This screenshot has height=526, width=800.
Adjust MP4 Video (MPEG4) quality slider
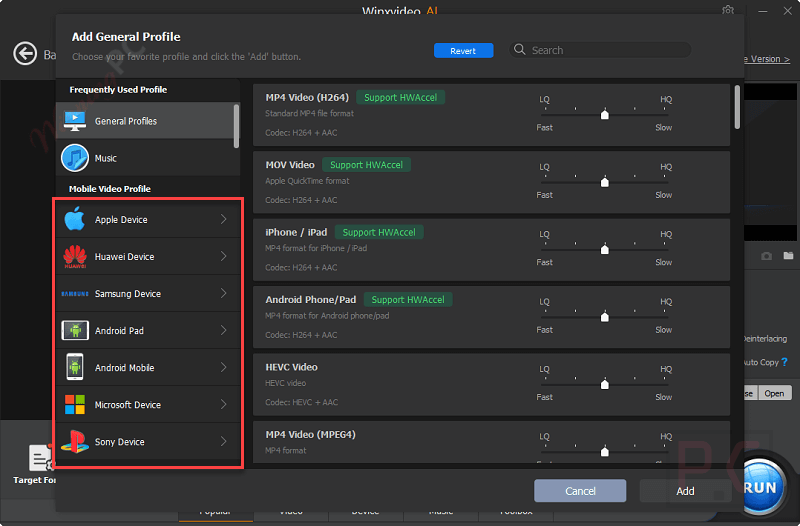point(605,450)
